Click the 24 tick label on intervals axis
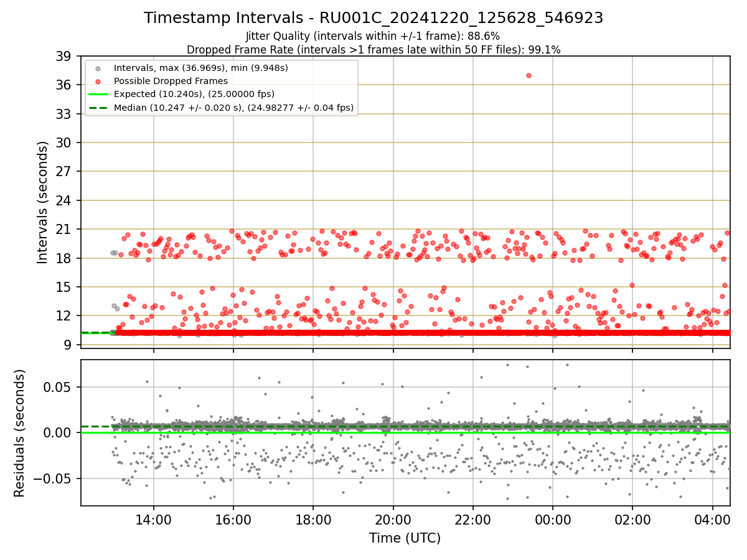This screenshot has height=560, width=747. (64, 200)
